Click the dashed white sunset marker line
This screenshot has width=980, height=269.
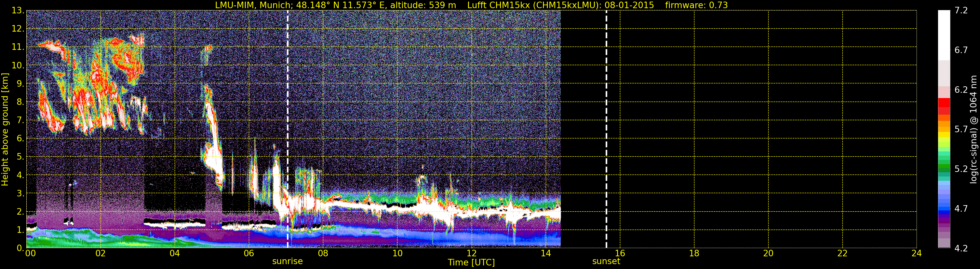[x=606, y=129]
